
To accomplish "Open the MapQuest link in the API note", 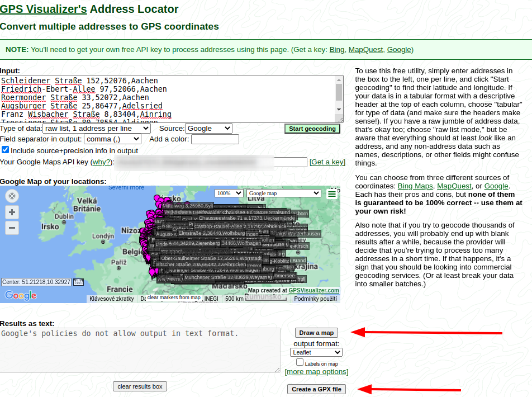I will pos(365,50).
